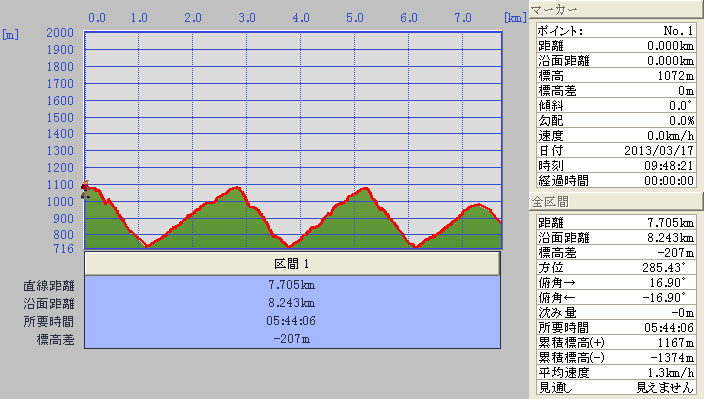Image resolution: width=704 pixels, height=399 pixels.
Task: Click the 日付 2013/03/17 row
Action: click(x=616, y=150)
